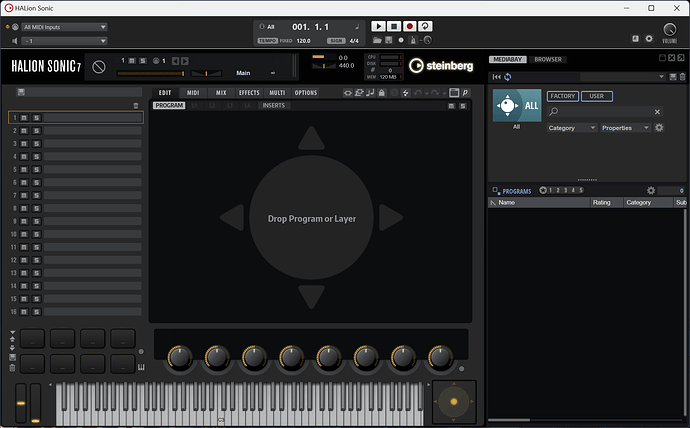The image size is (690, 428).
Task: Click the editor window layout icon
Action: coord(454,93)
